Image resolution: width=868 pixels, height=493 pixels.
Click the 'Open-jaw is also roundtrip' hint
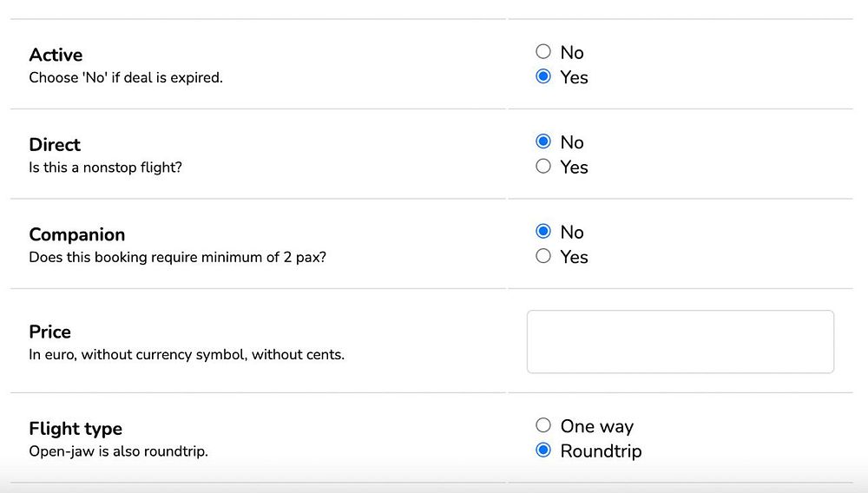tap(118, 451)
